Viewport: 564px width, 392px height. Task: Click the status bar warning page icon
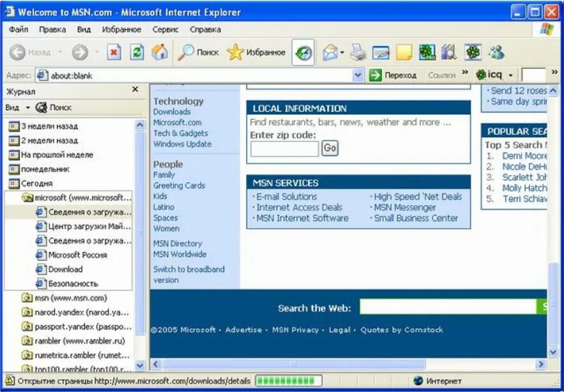[x=10, y=381]
